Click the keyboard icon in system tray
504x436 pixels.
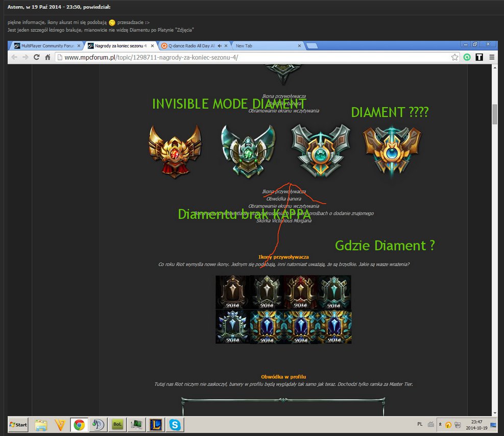tap(431, 424)
